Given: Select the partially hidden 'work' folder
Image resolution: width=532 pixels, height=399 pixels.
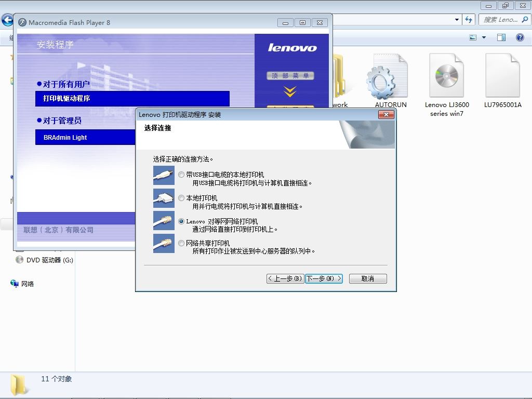Looking at the screenshot, I should 340,81.
